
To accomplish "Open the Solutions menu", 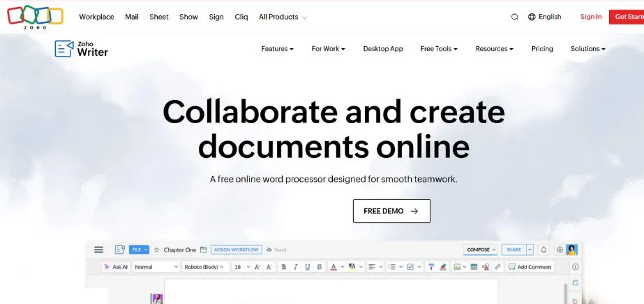I will [587, 48].
